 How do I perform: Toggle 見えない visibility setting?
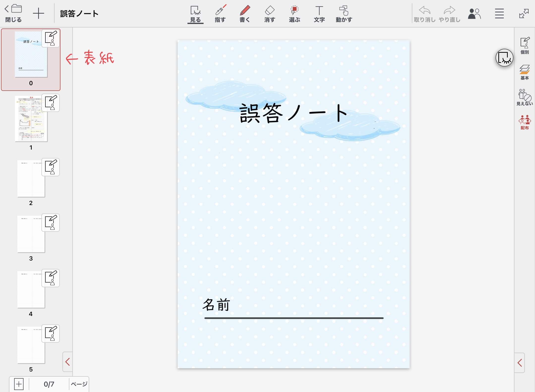click(525, 97)
